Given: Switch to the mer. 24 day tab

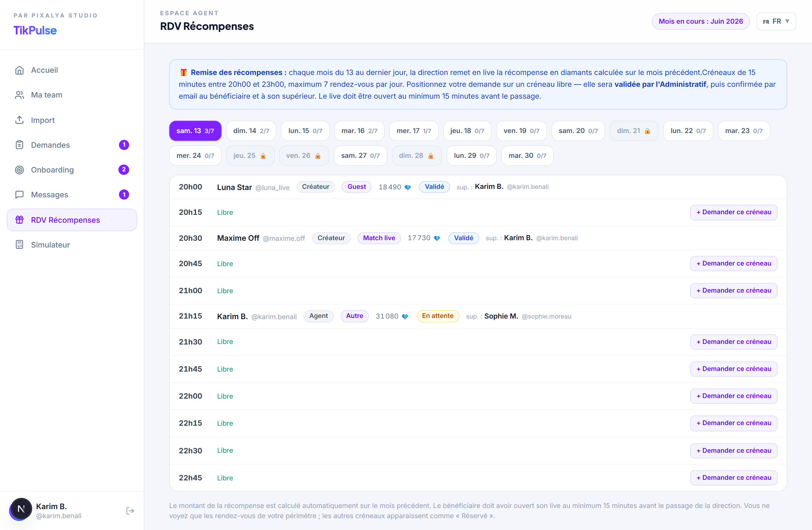Looking at the screenshot, I should click(195, 156).
